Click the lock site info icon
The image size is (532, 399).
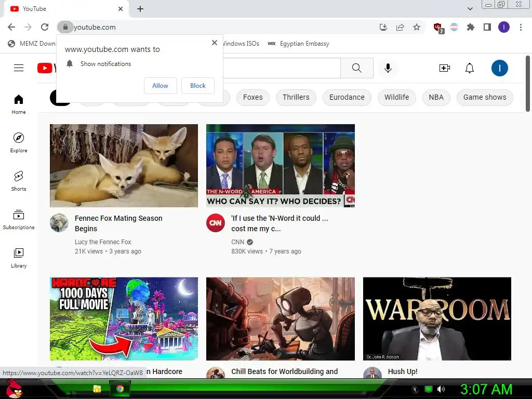coord(65,27)
